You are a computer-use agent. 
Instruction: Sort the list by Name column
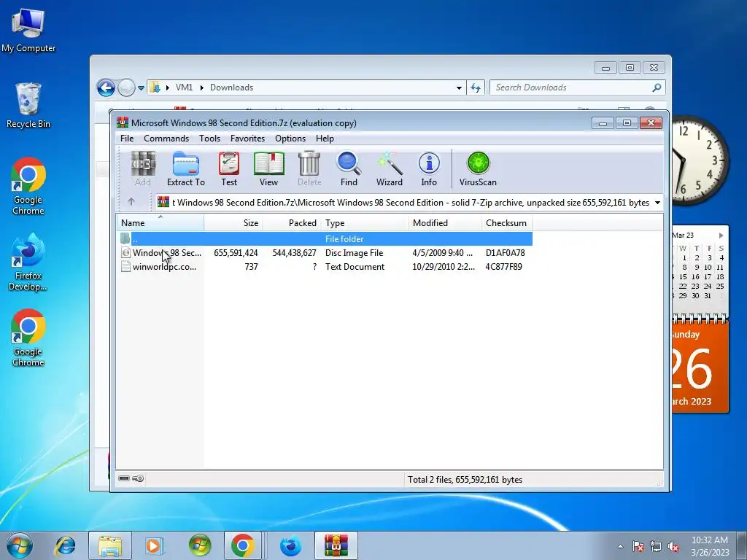[x=160, y=223]
